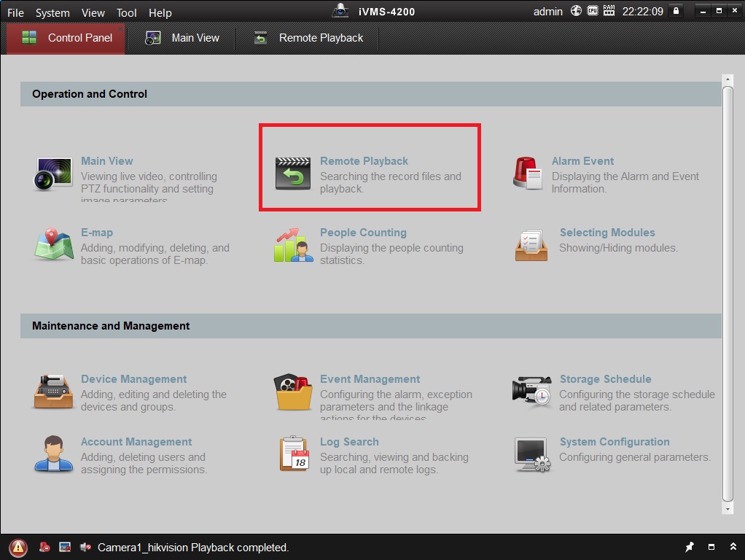The height and width of the screenshot is (560, 745).
Task: Click the CPU usage icon in title bar
Action: point(593,11)
